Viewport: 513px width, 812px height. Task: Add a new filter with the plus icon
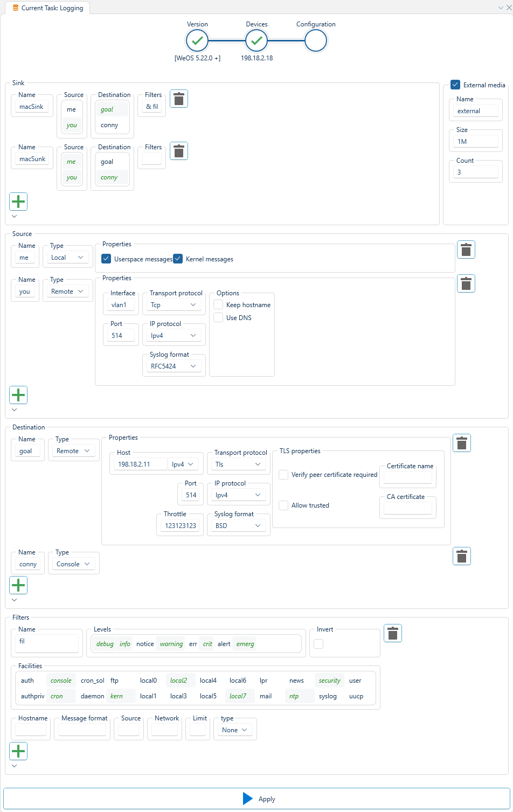pos(18,751)
